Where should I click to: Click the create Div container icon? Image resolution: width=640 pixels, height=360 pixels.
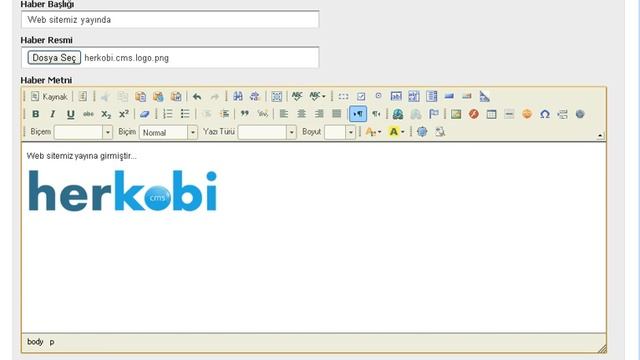click(262, 114)
